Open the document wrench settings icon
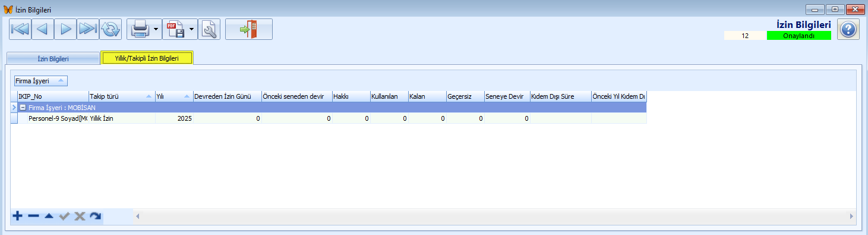This screenshot has height=235, width=868. (x=209, y=29)
